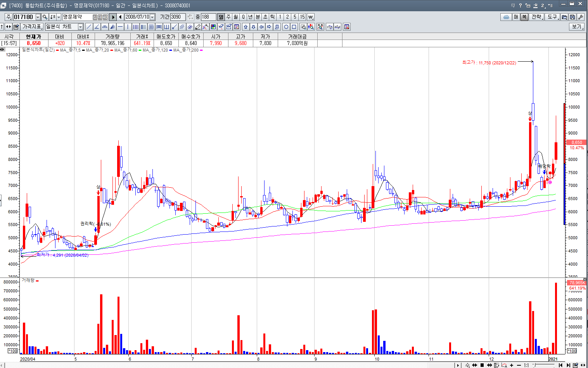Select the 5 interval button

pyautogui.click(x=295, y=17)
